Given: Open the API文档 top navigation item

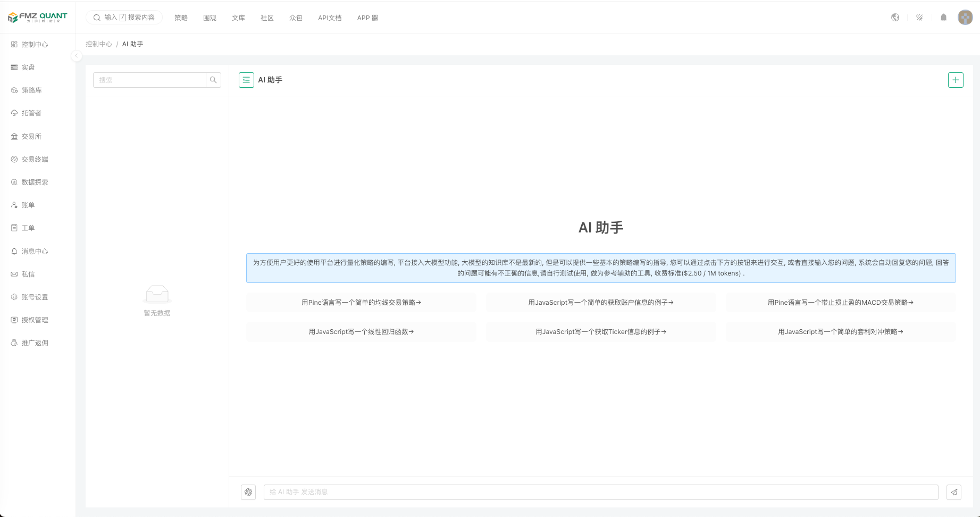Looking at the screenshot, I should pyautogui.click(x=329, y=18).
